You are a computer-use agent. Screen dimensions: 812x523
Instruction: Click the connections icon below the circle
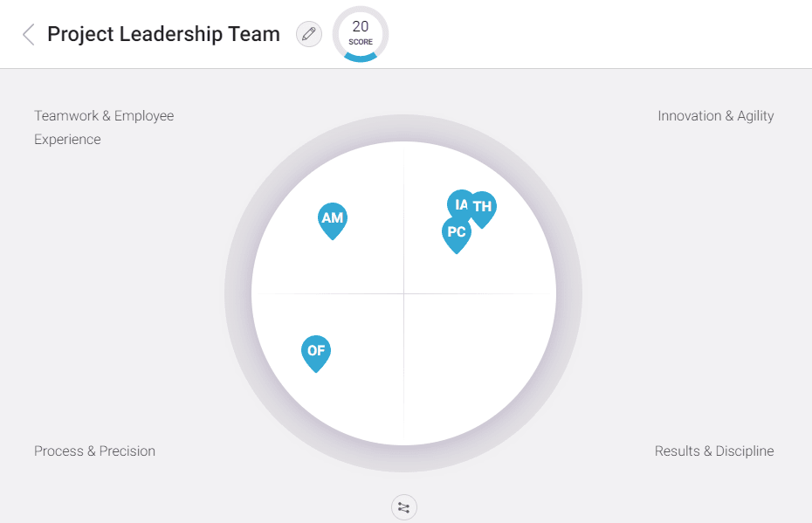click(x=403, y=506)
